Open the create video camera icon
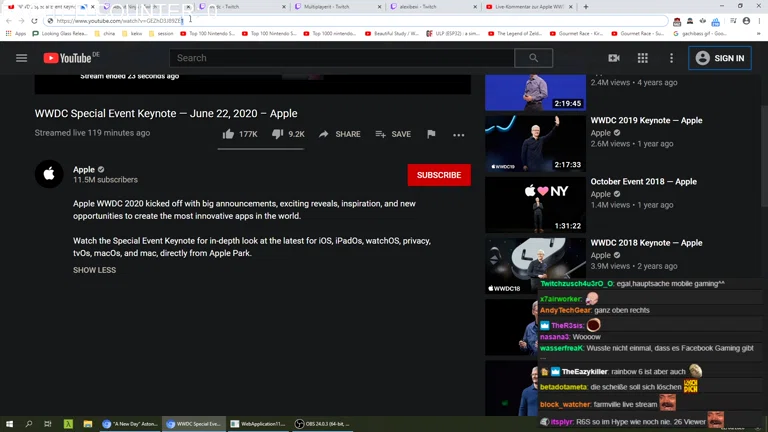 [x=614, y=58]
